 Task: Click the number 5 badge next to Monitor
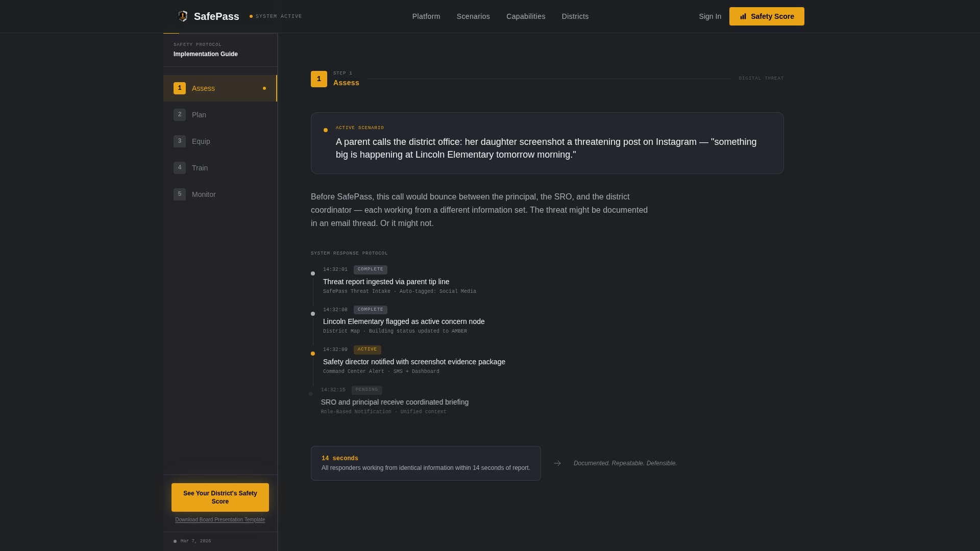tap(180, 194)
